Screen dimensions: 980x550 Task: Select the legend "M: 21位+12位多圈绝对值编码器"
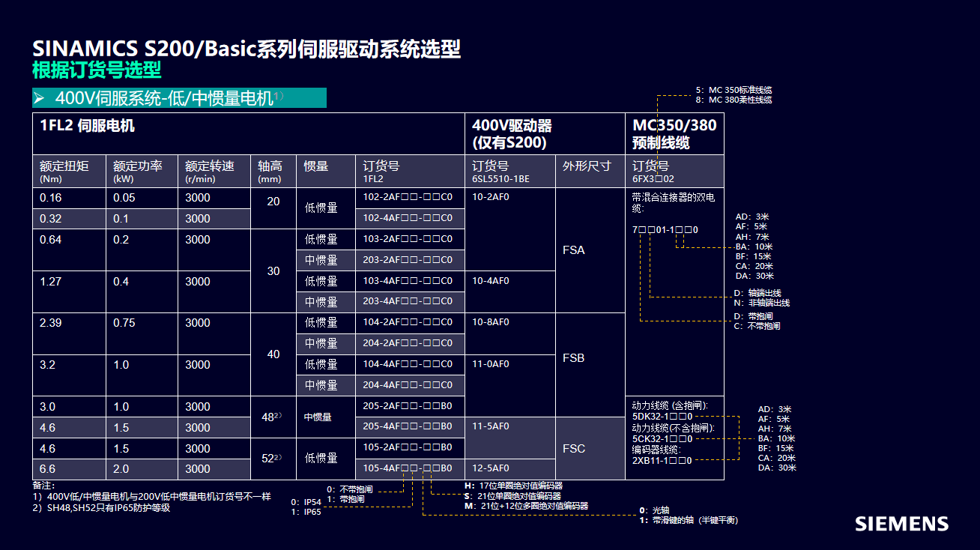pos(526,506)
